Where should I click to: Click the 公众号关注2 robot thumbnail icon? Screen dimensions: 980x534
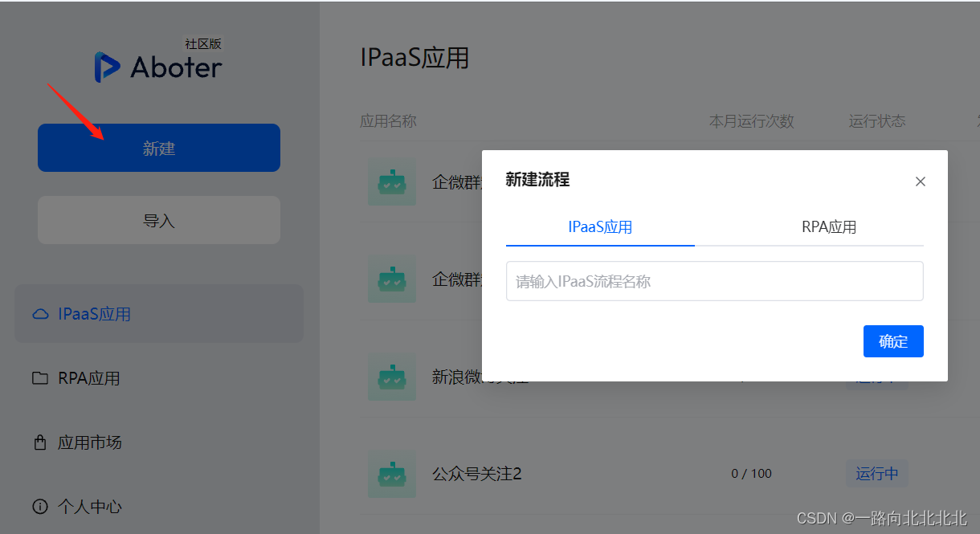pyautogui.click(x=391, y=474)
